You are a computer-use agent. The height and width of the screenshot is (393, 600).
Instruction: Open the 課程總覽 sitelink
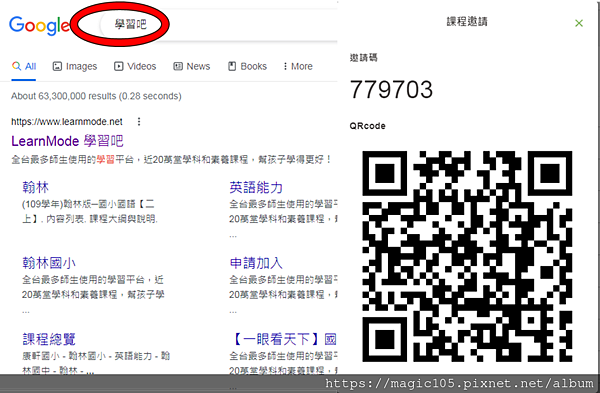click(49, 339)
